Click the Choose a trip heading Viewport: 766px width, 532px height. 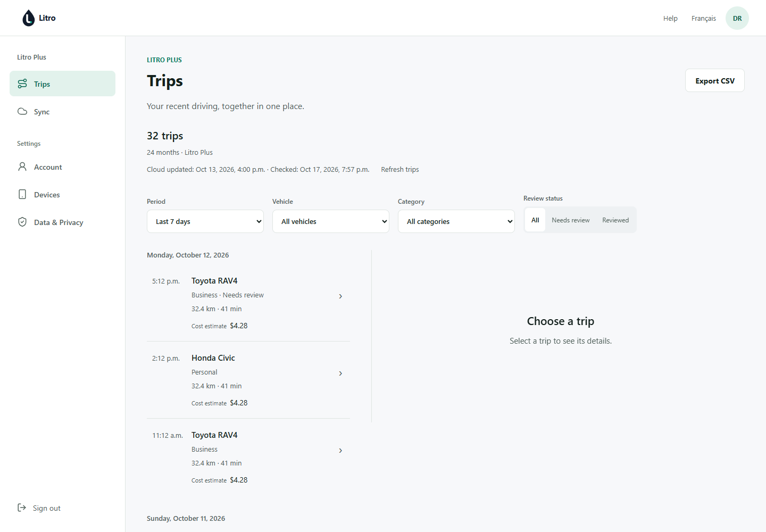(x=561, y=321)
